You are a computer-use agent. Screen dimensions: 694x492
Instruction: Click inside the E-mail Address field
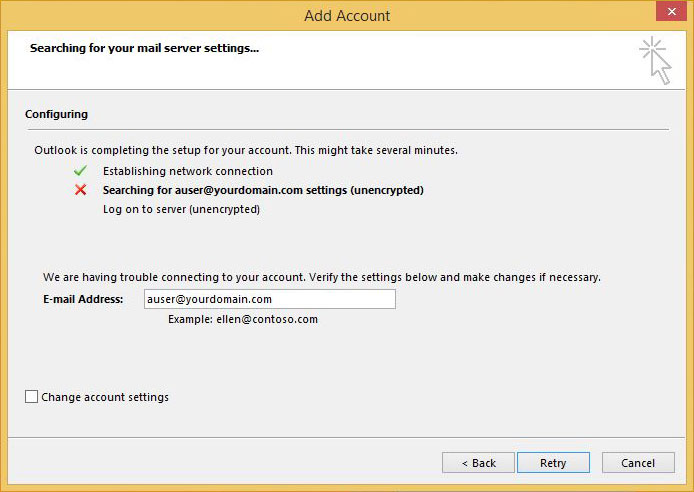270,299
